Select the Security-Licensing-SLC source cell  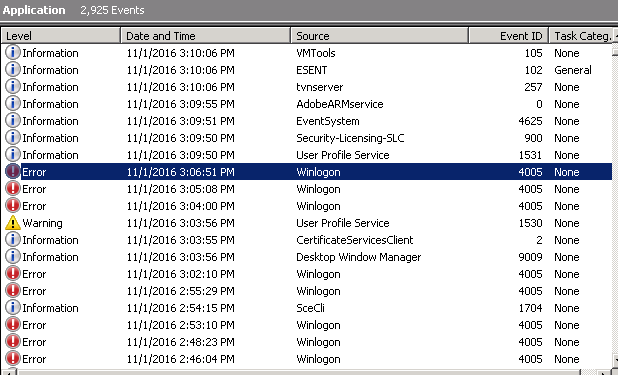(350, 138)
